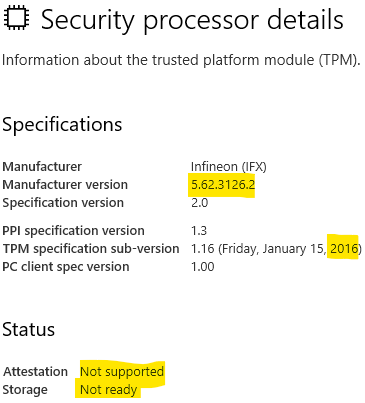This screenshot has height=403, width=365.
Task: Click the Status section heading
Action: (29, 329)
